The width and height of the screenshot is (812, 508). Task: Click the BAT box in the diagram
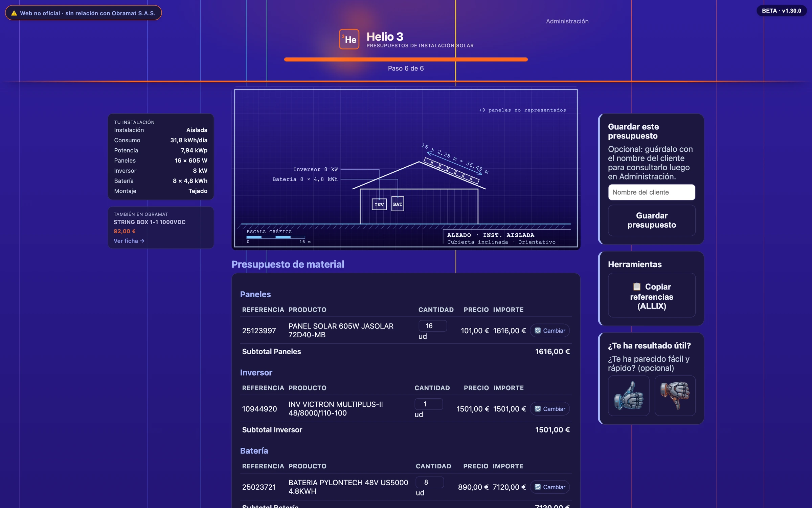pos(398,204)
